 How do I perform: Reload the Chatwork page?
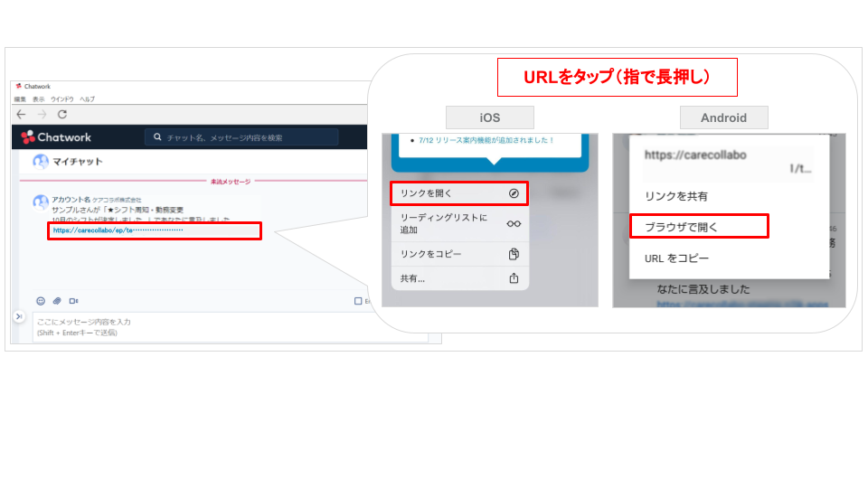click(62, 114)
